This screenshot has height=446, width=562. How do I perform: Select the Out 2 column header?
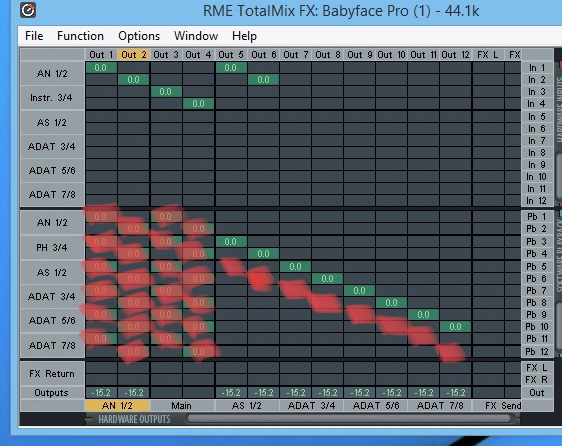point(134,54)
